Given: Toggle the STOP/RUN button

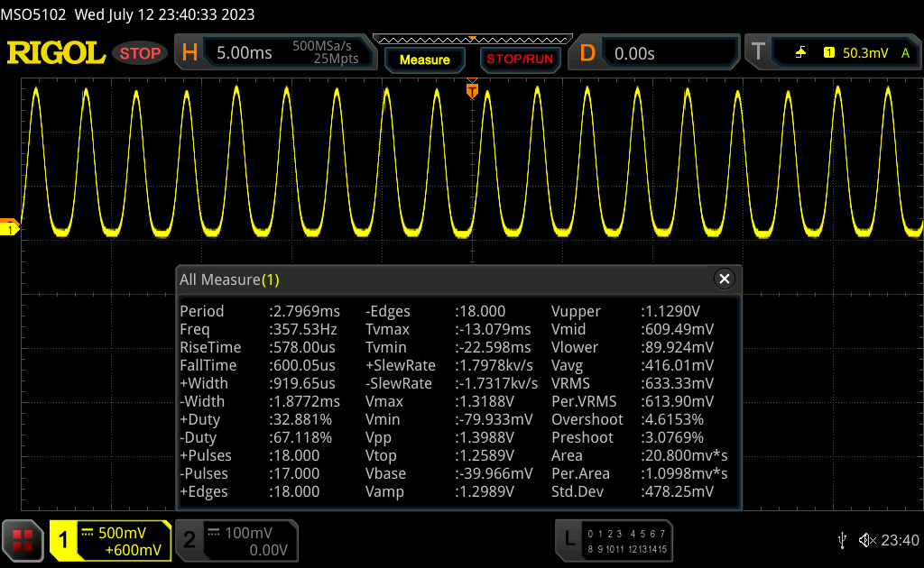Looking at the screenshot, I should point(520,60).
